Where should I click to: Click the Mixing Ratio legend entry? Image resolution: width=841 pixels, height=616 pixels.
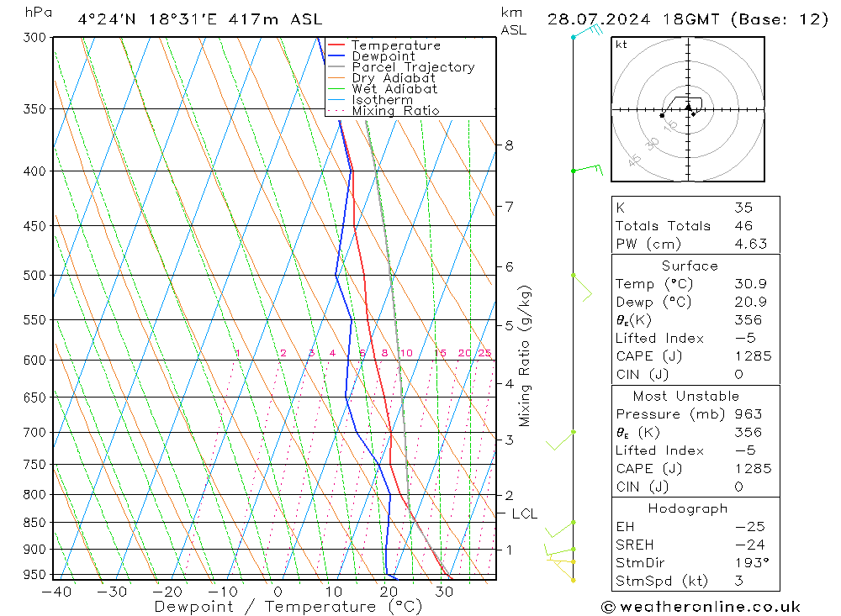point(395,111)
